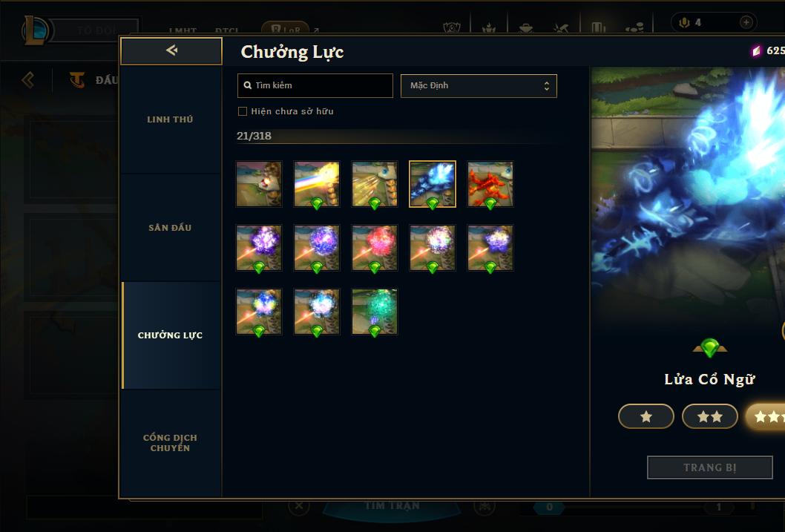785x532 pixels.
Task: Click the purple currency icon near 625
Action: coord(756,51)
